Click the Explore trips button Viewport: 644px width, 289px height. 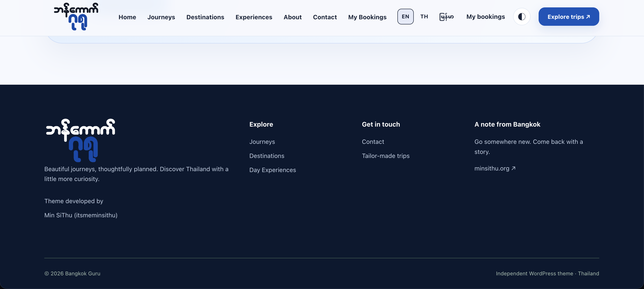(569, 17)
